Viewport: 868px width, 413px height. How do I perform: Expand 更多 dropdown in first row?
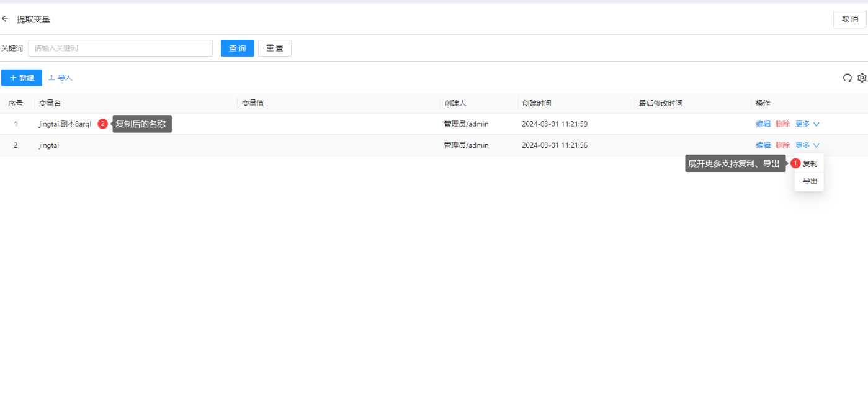click(x=807, y=124)
